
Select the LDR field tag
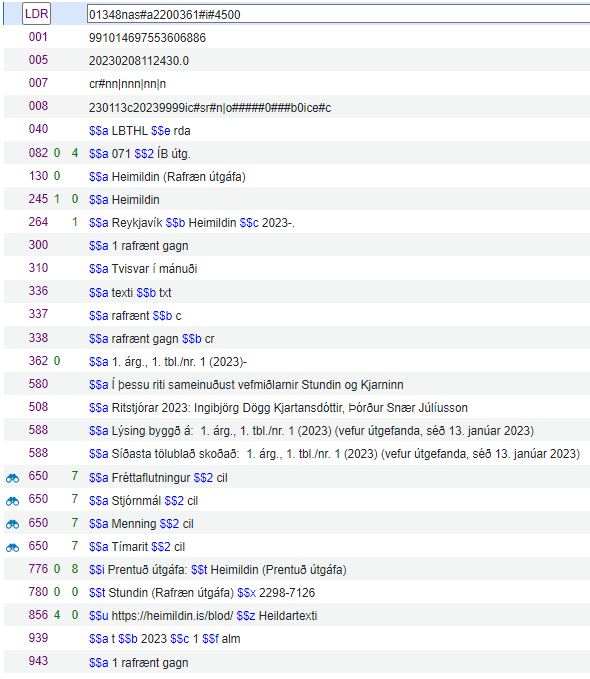coord(36,14)
